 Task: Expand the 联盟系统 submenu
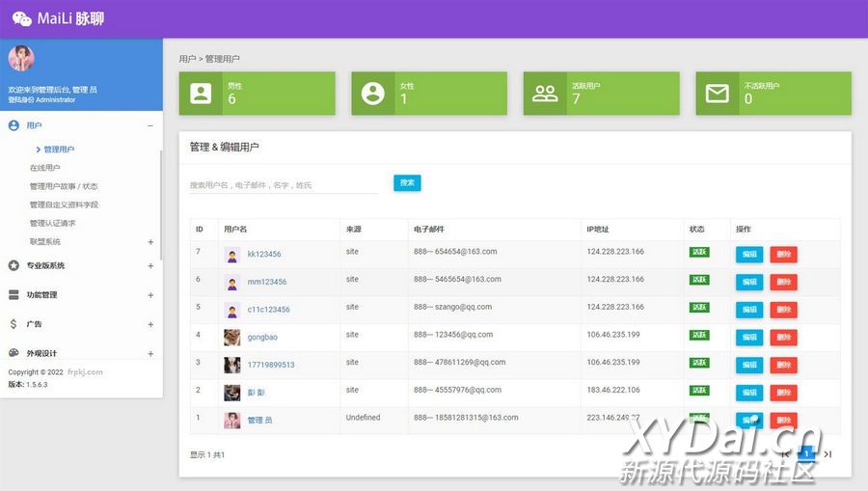150,242
